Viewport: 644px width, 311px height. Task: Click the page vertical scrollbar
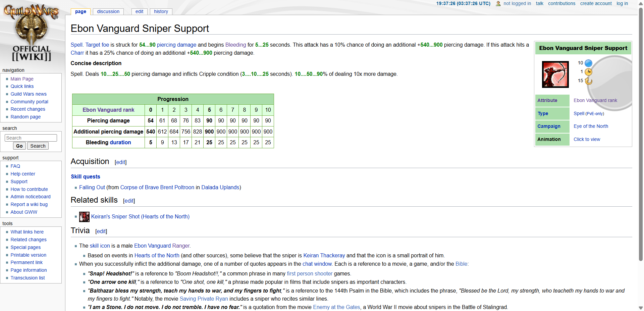(641, 134)
